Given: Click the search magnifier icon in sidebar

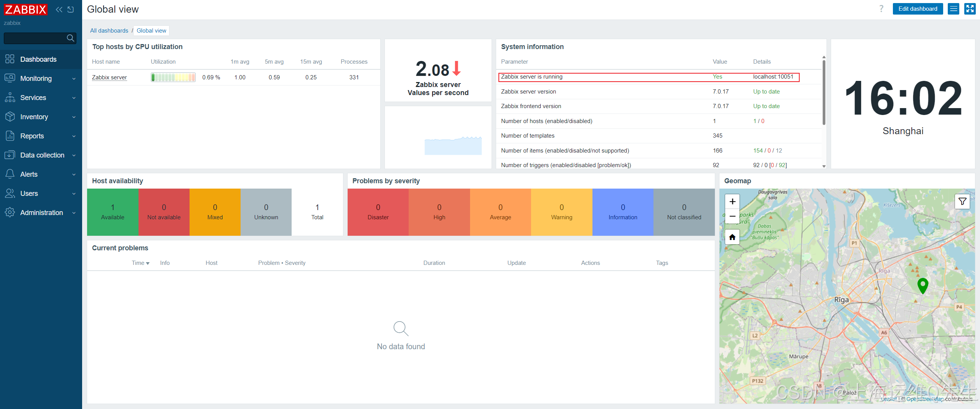Looking at the screenshot, I should click(70, 38).
